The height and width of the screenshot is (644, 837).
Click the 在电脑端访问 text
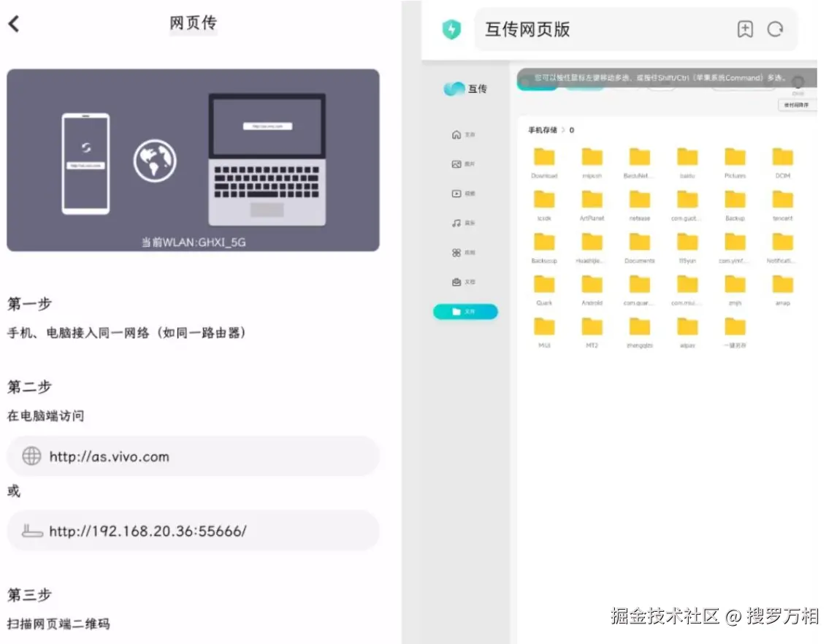[45, 415]
